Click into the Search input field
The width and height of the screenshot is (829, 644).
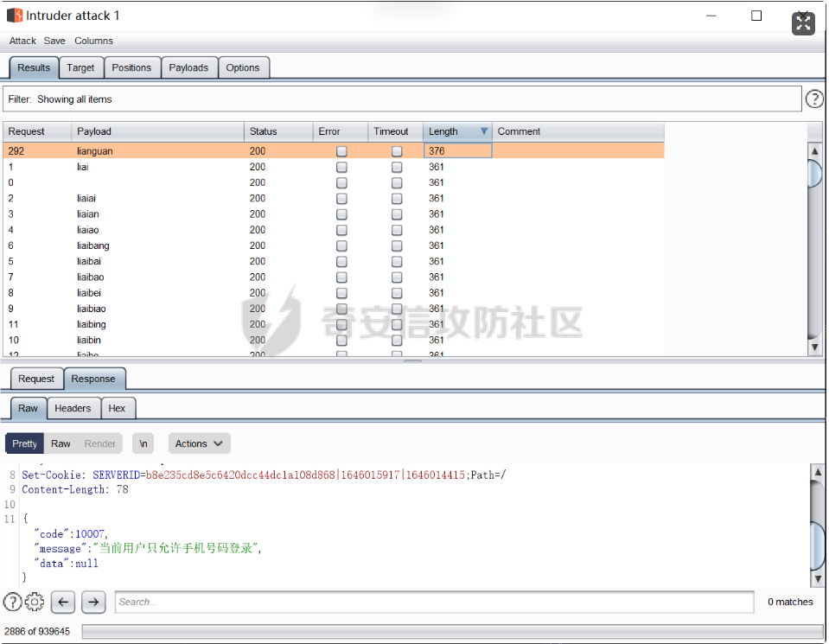(x=434, y=602)
